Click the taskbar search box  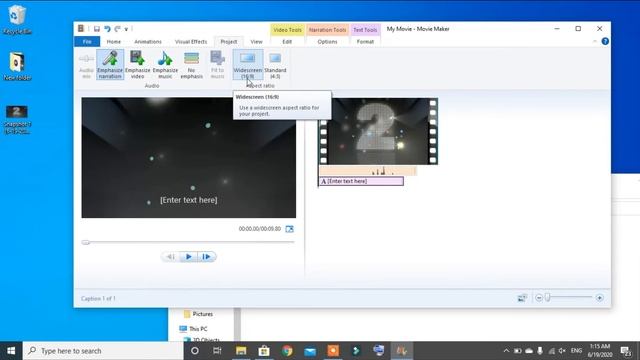coord(103,351)
